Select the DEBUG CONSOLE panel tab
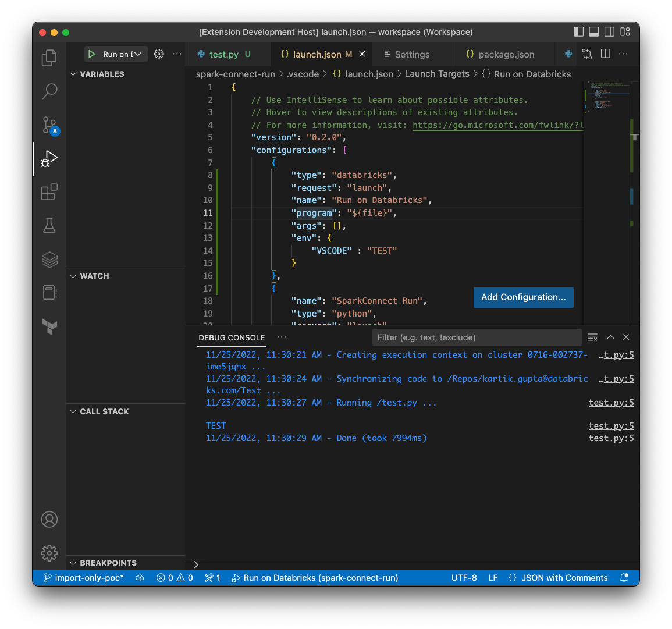 (x=232, y=337)
